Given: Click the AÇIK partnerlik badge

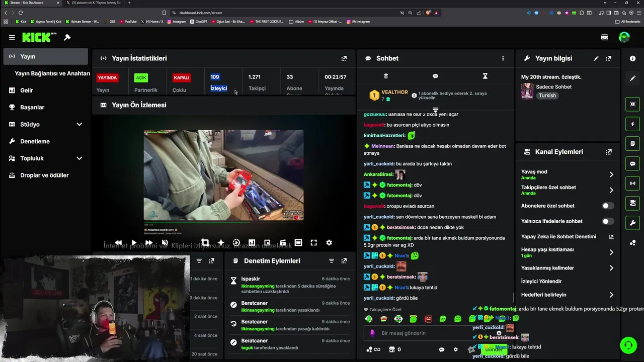Looking at the screenshot, I should click(x=141, y=78).
